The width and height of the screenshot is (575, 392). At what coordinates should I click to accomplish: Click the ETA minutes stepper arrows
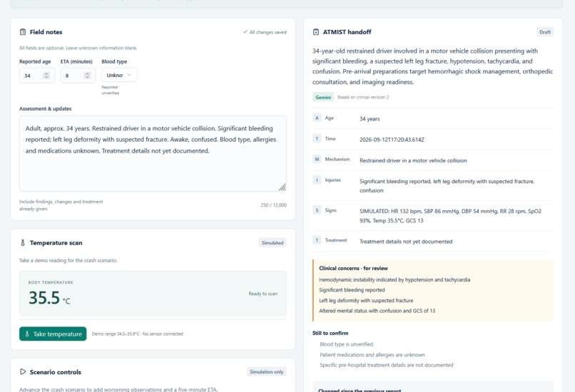pos(87,75)
